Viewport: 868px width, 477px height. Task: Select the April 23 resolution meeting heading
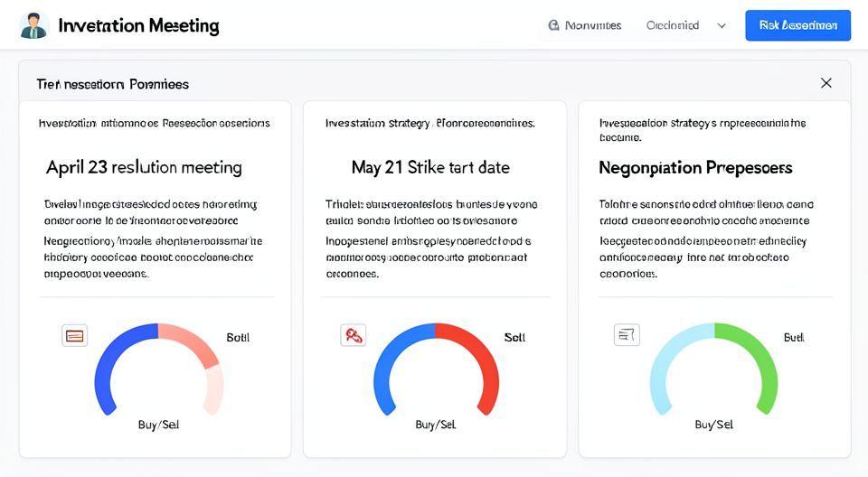(144, 167)
